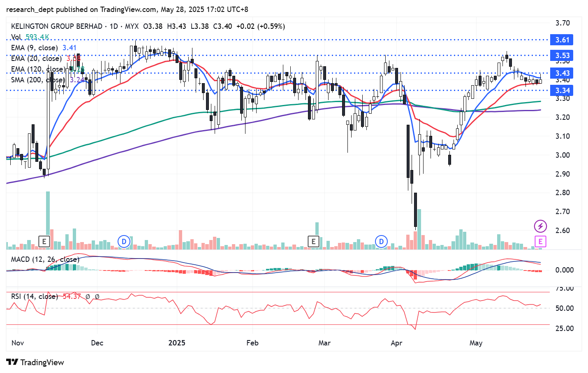Viewport: 588px width, 373px height.
Task: Click the purple lightning bolt icon
Action: pos(540,226)
